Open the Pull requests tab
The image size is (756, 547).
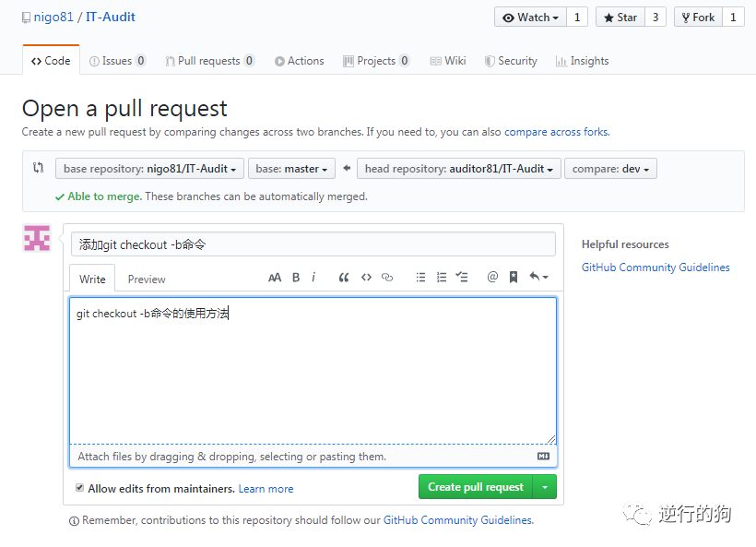(x=209, y=61)
